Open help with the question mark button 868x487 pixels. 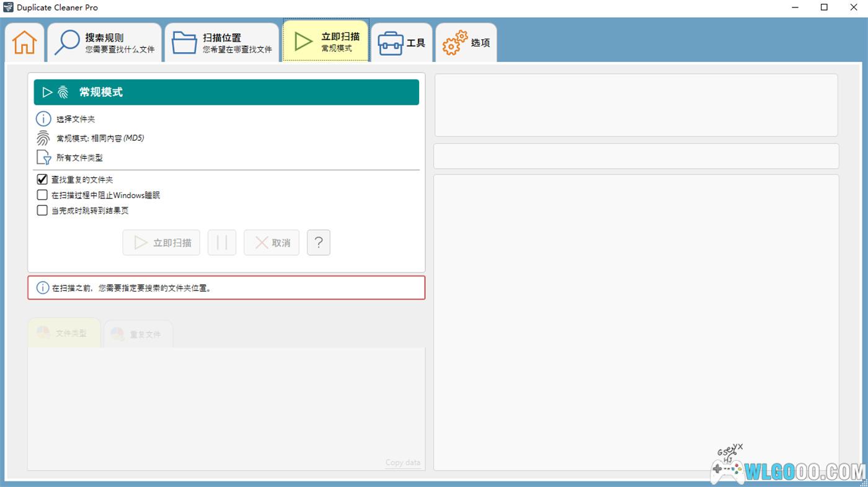coord(319,243)
